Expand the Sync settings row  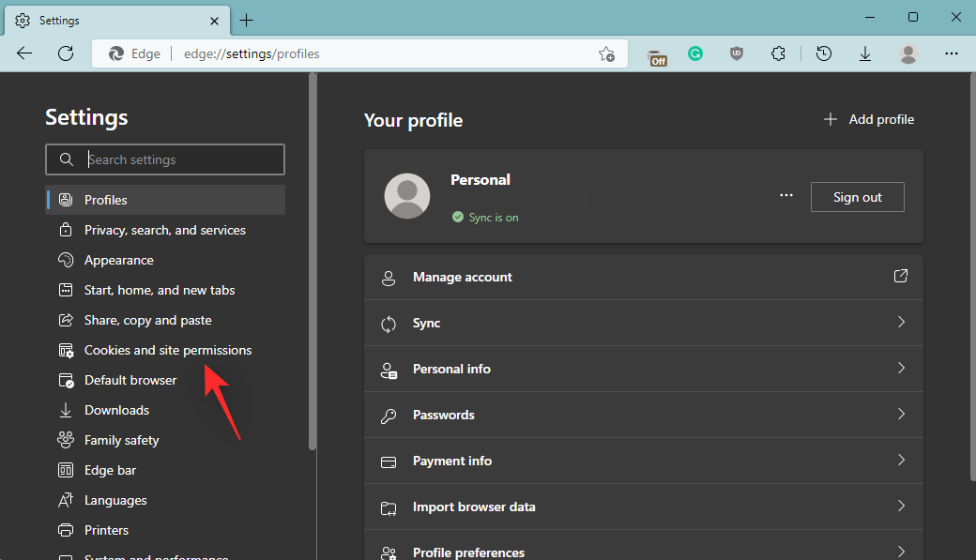pos(643,323)
